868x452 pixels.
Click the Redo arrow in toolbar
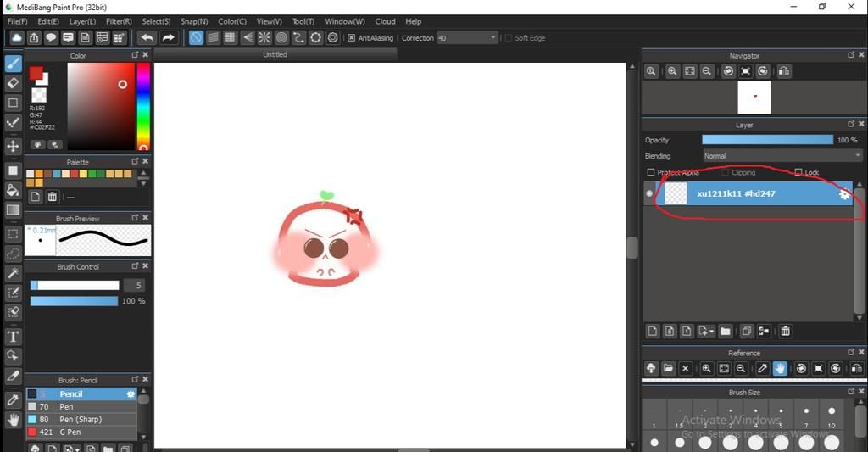[169, 37]
